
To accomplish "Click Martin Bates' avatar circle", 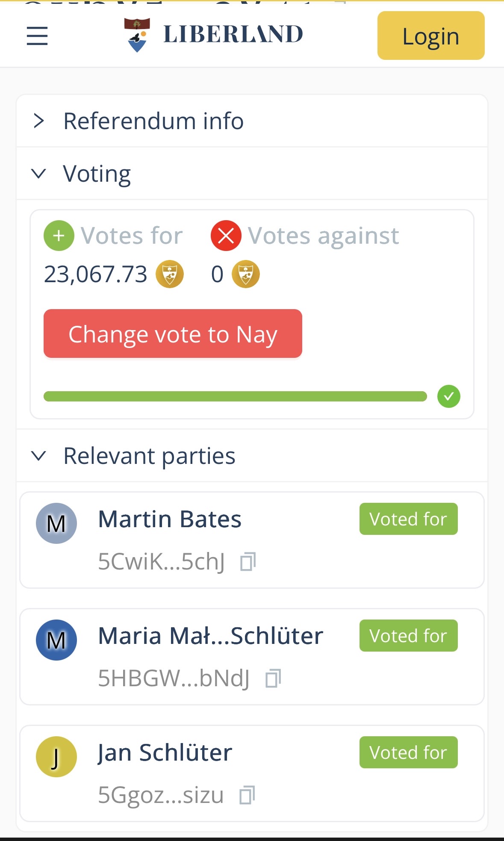I will (x=56, y=523).
